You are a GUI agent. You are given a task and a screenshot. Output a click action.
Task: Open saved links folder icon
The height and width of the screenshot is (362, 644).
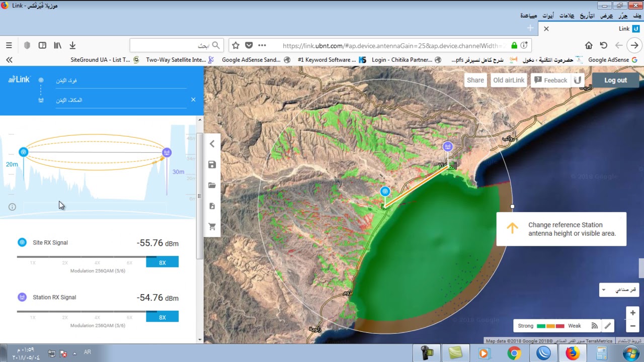tap(212, 186)
